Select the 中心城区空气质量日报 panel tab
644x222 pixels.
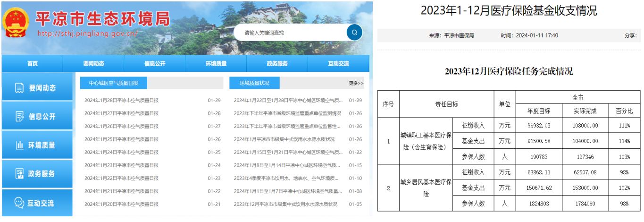pyautogui.click(x=114, y=83)
